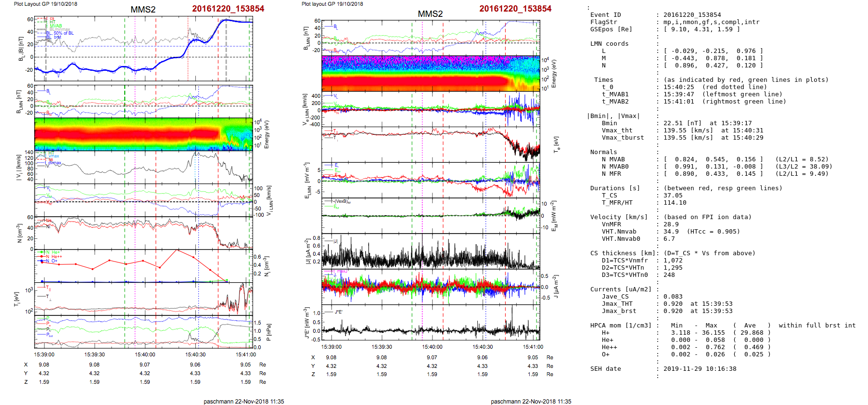
Task: Click the "N MVAB0" row label
Action: (615, 167)
